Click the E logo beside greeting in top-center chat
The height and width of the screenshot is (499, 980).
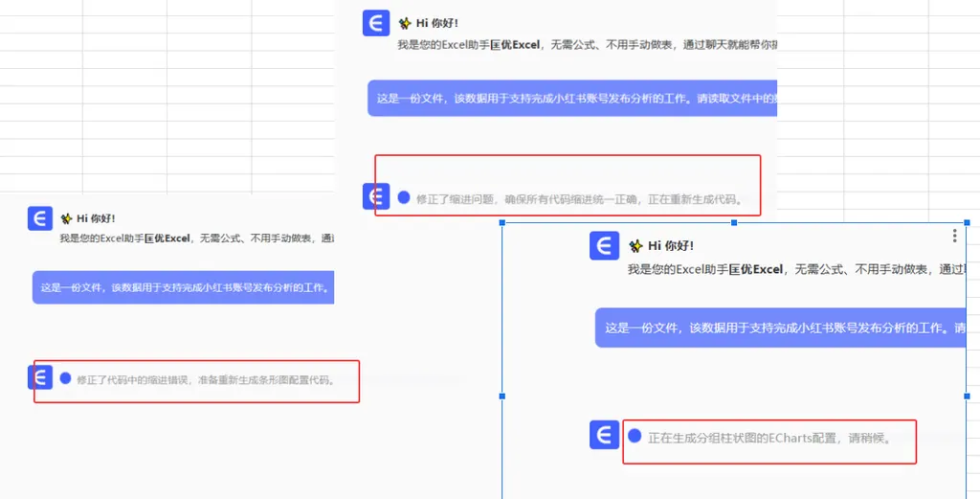376,23
